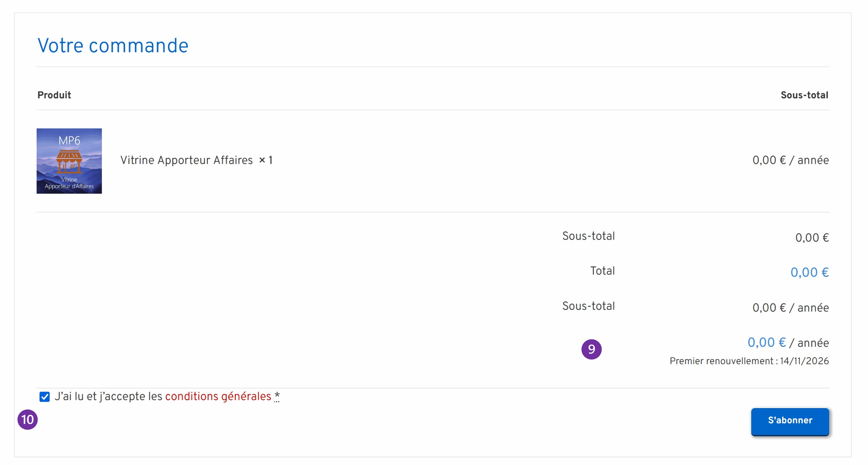Click the recurring Sous-total label
Image resolution: width=868 pixels, height=465 pixels.
pyautogui.click(x=588, y=306)
